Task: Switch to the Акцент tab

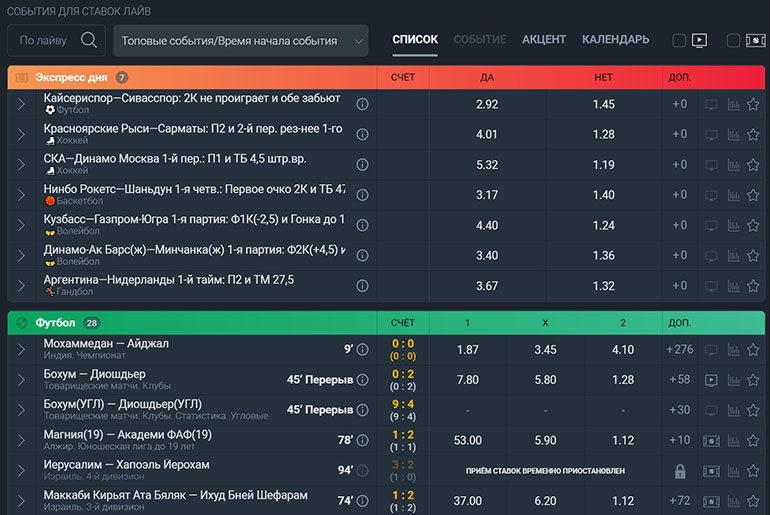Action: (544, 40)
